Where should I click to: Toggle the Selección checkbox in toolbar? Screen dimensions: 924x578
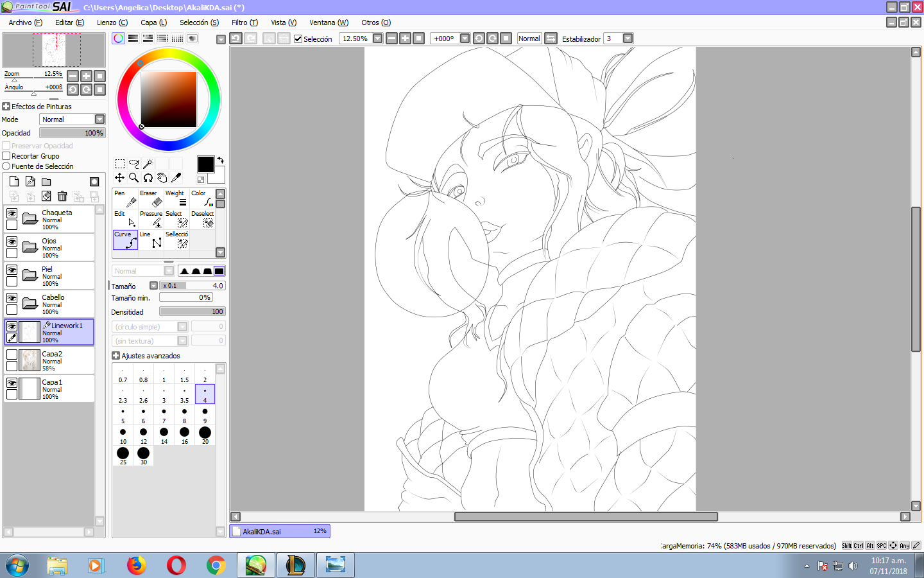tap(298, 39)
